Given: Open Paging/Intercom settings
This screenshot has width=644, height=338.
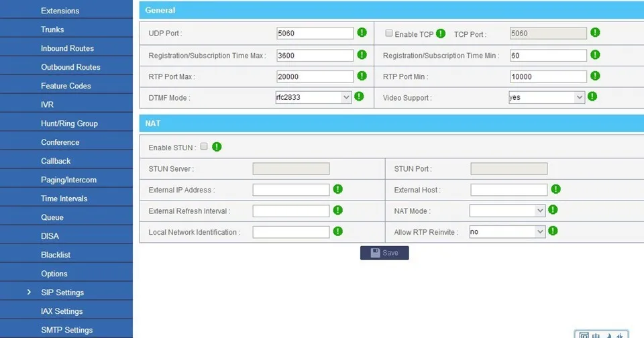Looking at the screenshot, I should point(68,180).
